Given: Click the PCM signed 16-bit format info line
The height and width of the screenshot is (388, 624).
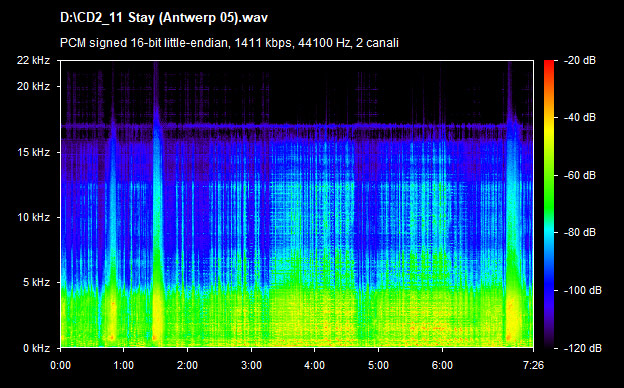Looking at the screenshot, I should [229, 43].
